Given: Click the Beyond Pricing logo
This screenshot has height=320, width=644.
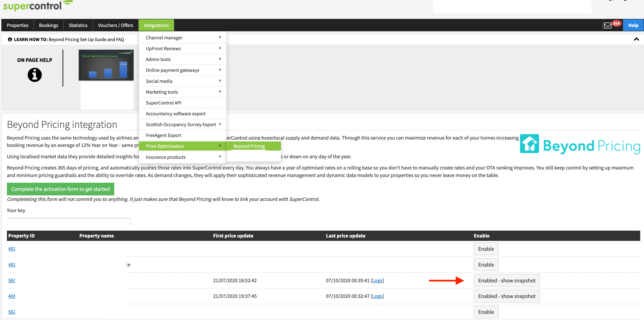Looking at the screenshot, I should [580, 144].
